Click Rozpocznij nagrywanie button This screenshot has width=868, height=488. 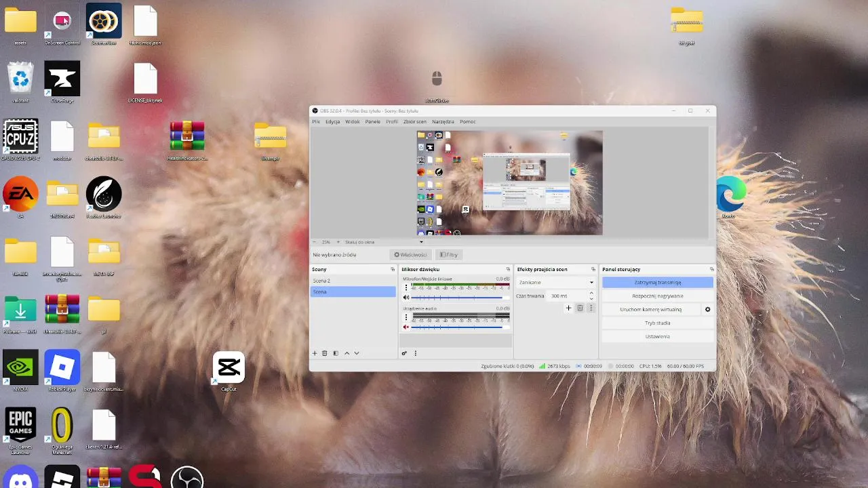tap(658, 296)
